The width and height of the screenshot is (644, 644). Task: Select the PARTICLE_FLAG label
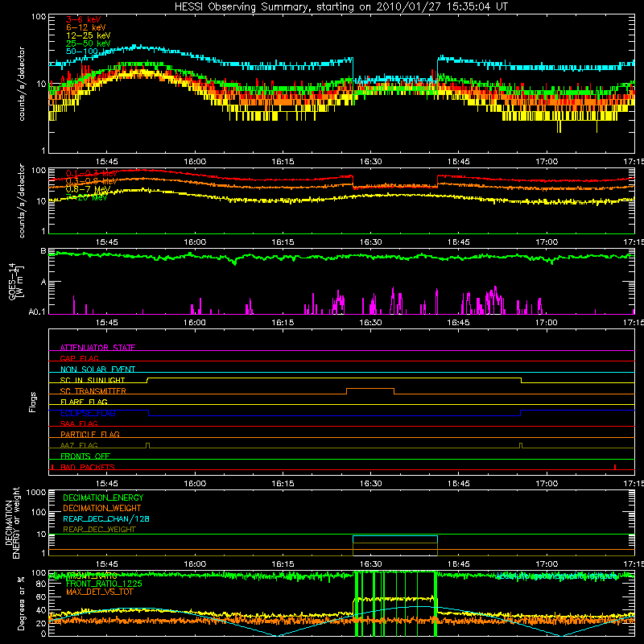(90, 434)
